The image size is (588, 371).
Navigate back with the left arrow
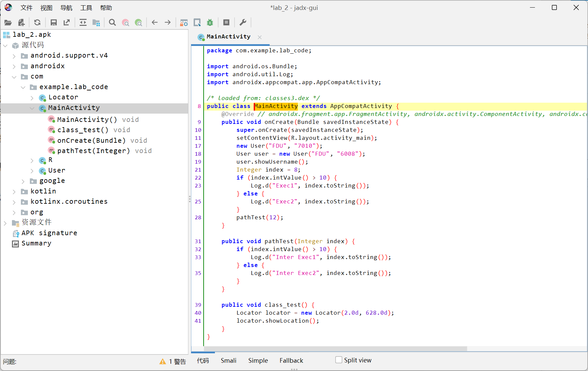[155, 23]
